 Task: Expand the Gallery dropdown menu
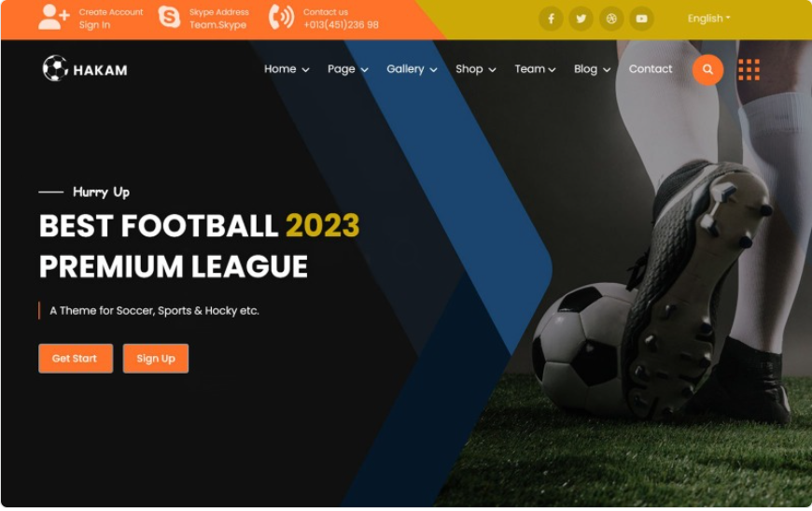click(412, 69)
